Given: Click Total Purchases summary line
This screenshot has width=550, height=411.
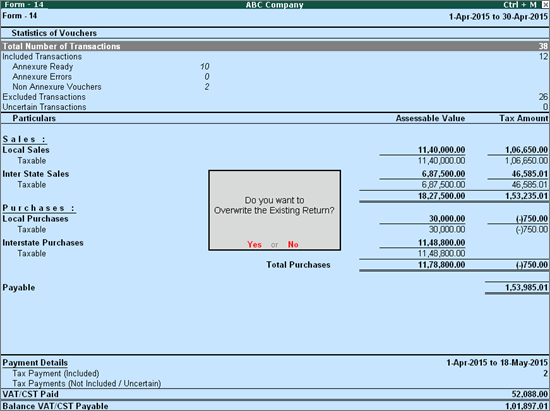Looking at the screenshot, I should 407,265.
